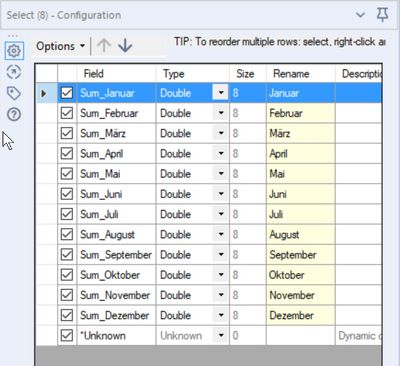400x366 pixels.
Task: Uncheck the Sum_Oktober field checkbox
Action: (x=67, y=275)
